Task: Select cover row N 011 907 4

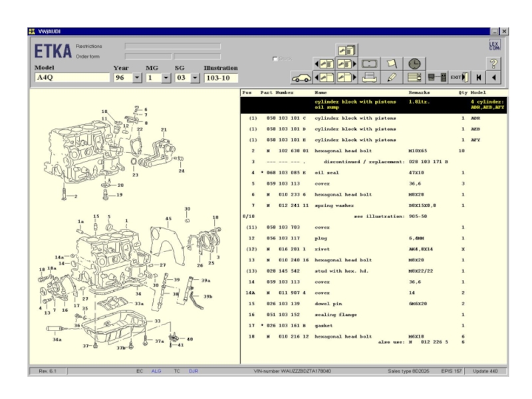Action: (x=374, y=293)
